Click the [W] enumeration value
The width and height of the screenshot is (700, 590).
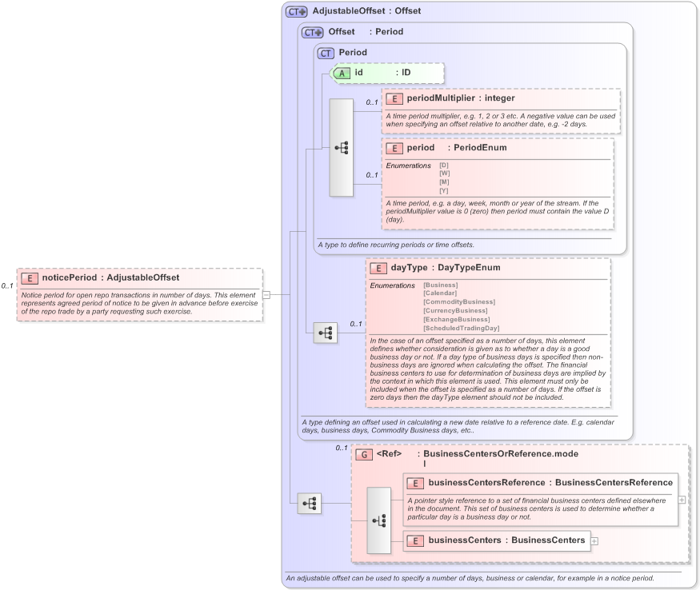click(x=445, y=173)
